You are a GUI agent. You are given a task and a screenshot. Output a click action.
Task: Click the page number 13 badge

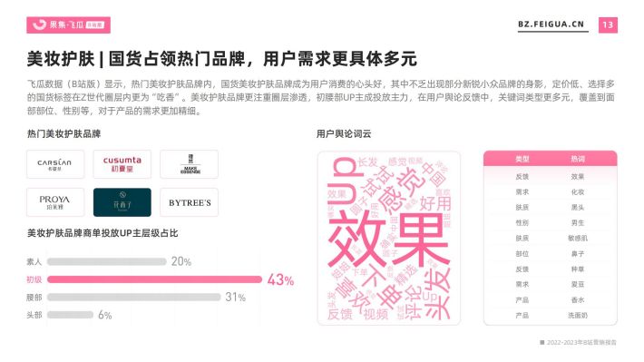[608, 25]
